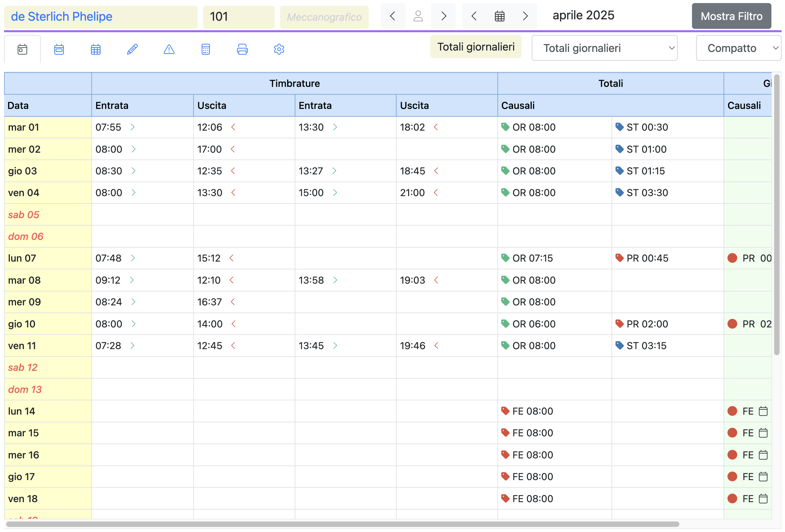This screenshot has height=532, width=785.
Task: Click the 09:12 entry on mar 08
Action: 108,280
